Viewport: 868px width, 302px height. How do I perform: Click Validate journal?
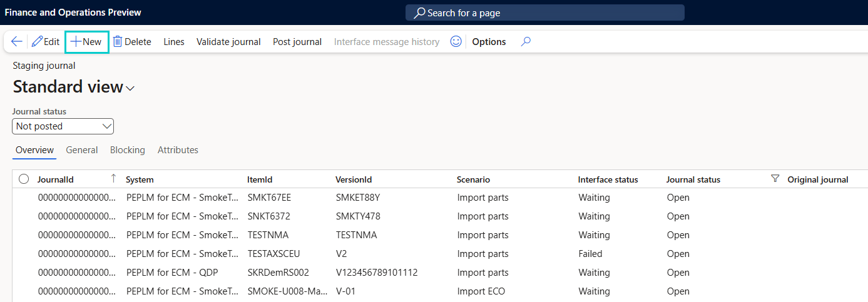(228, 42)
